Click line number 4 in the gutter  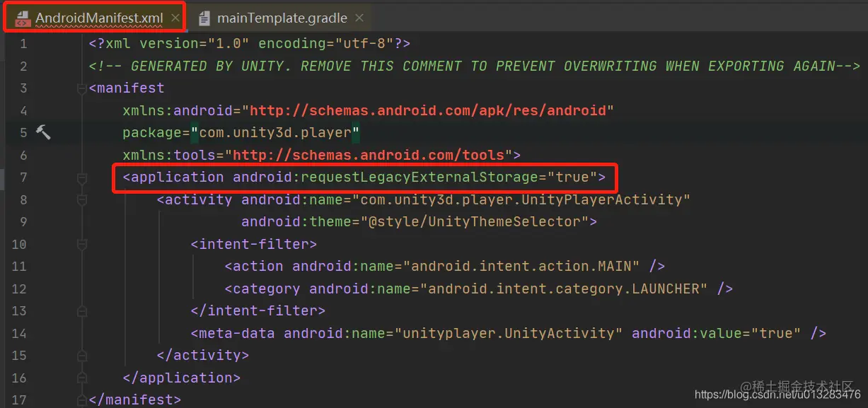pos(23,110)
